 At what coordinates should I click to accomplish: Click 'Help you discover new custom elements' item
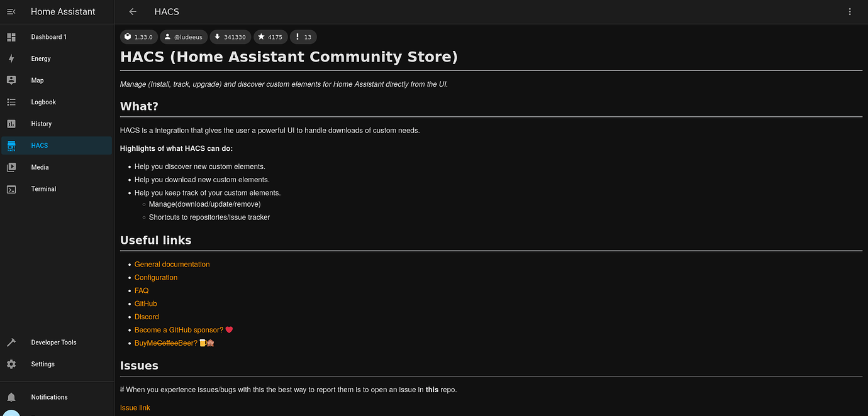click(200, 167)
